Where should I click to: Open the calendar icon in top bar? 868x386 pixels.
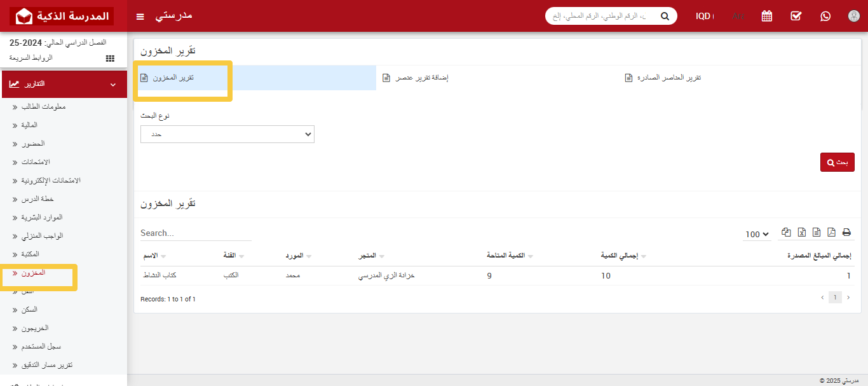(767, 16)
